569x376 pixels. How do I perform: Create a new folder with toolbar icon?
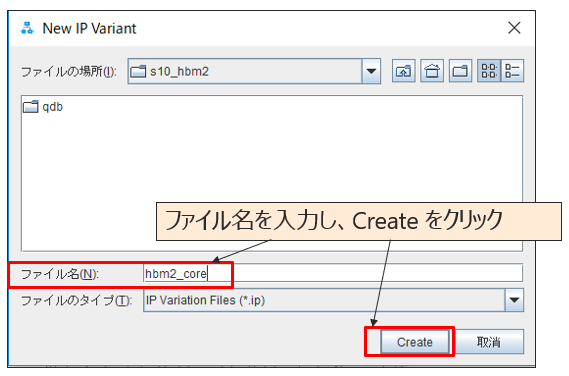(460, 71)
